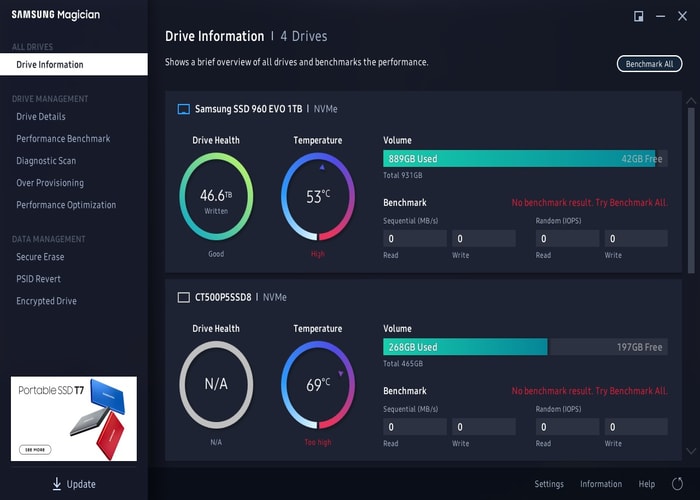Image resolution: width=700 pixels, height=500 pixels.
Task: Click the Help link
Action: [646, 484]
